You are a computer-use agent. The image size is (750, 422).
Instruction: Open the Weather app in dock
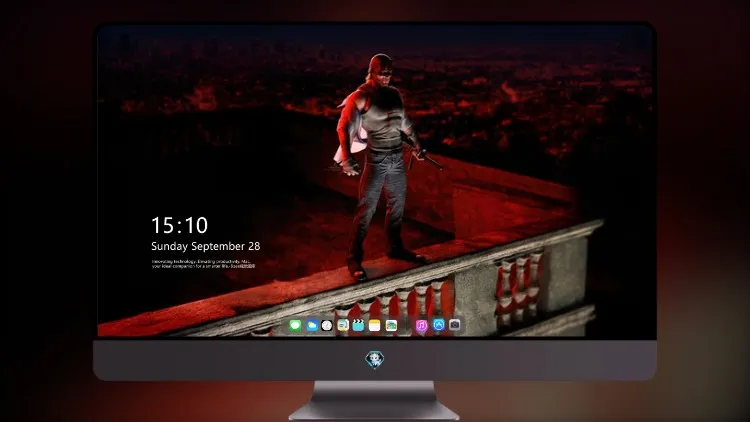coord(312,325)
